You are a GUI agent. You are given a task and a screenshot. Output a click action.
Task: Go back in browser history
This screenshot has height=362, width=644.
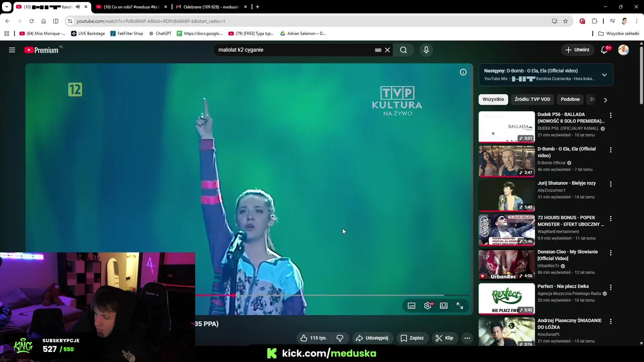coord(7,21)
